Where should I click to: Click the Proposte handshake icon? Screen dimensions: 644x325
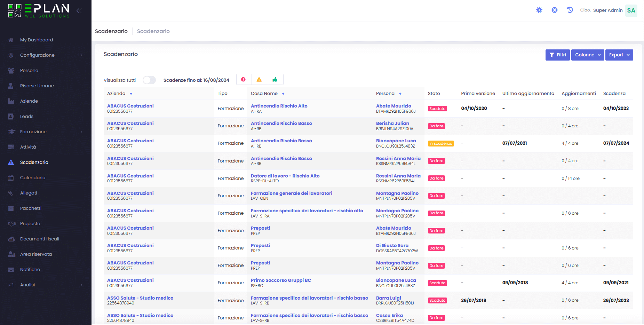[11, 224]
